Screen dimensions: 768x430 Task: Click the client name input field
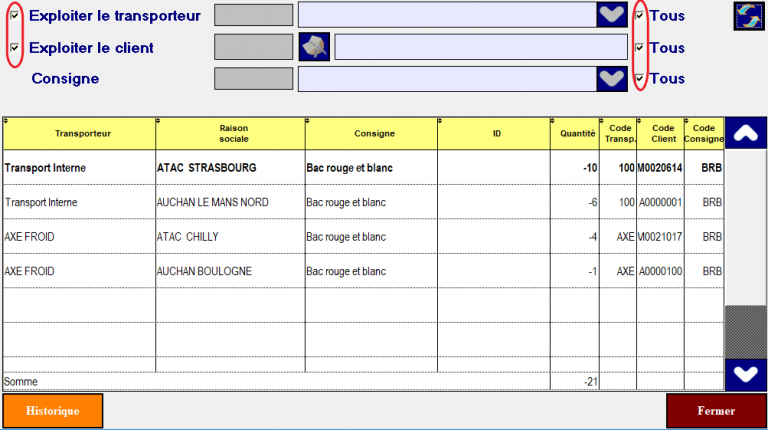click(x=480, y=47)
